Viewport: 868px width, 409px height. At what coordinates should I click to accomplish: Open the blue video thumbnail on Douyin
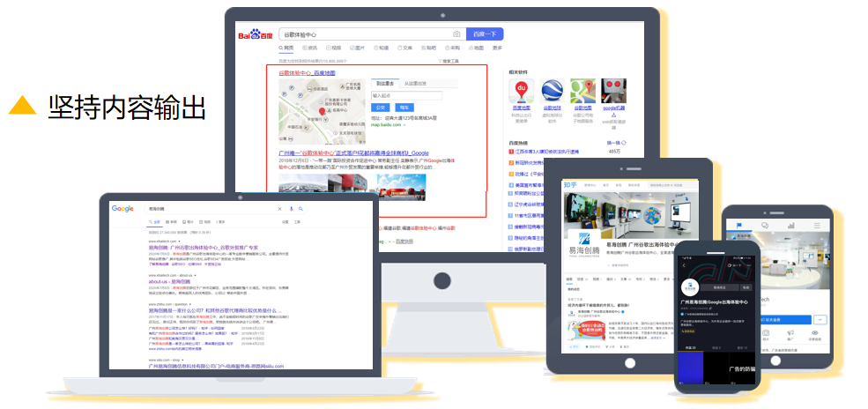coord(690,369)
